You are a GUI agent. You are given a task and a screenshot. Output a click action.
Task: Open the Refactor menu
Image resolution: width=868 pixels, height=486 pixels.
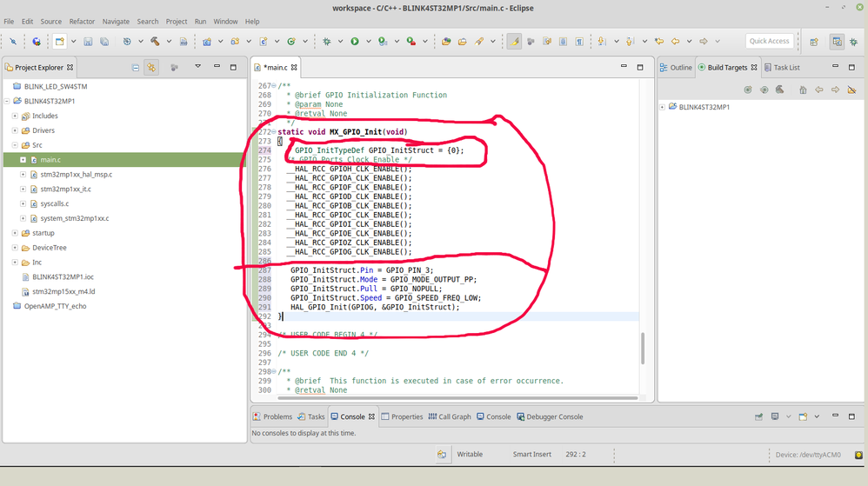[x=82, y=22]
